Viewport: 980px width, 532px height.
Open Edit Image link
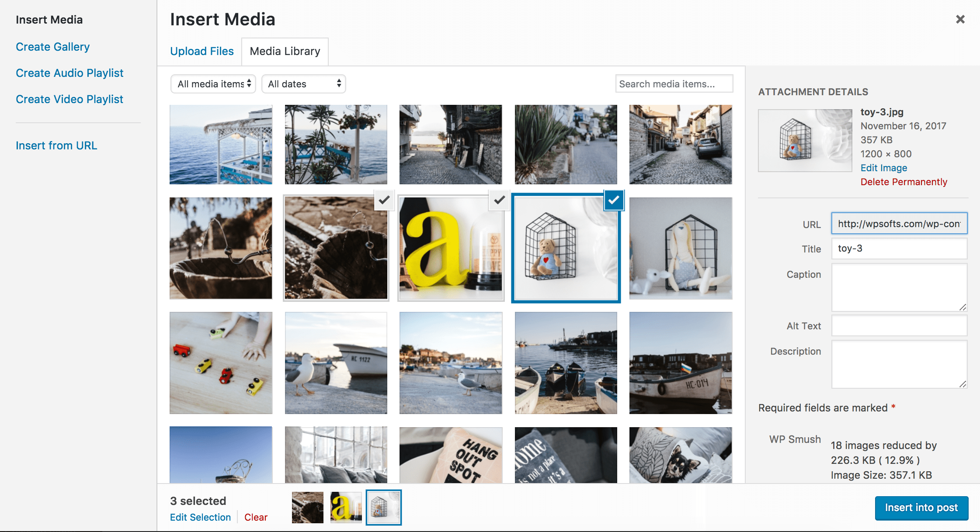pyautogui.click(x=883, y=168)
